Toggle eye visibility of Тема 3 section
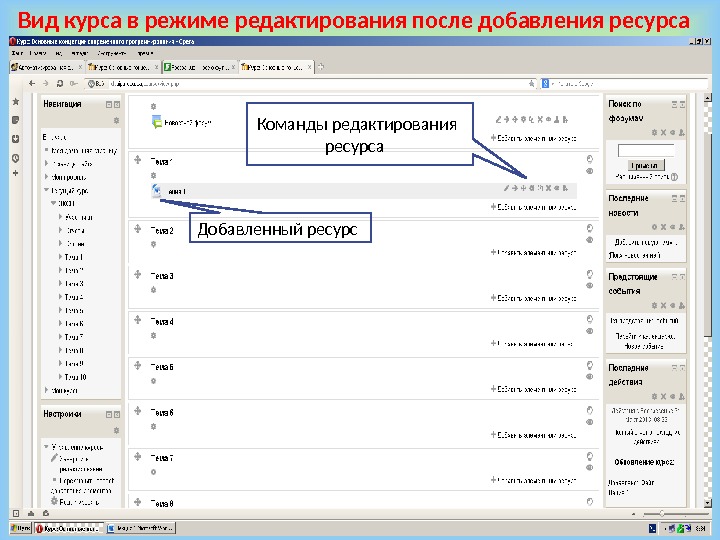 (590, 286)
